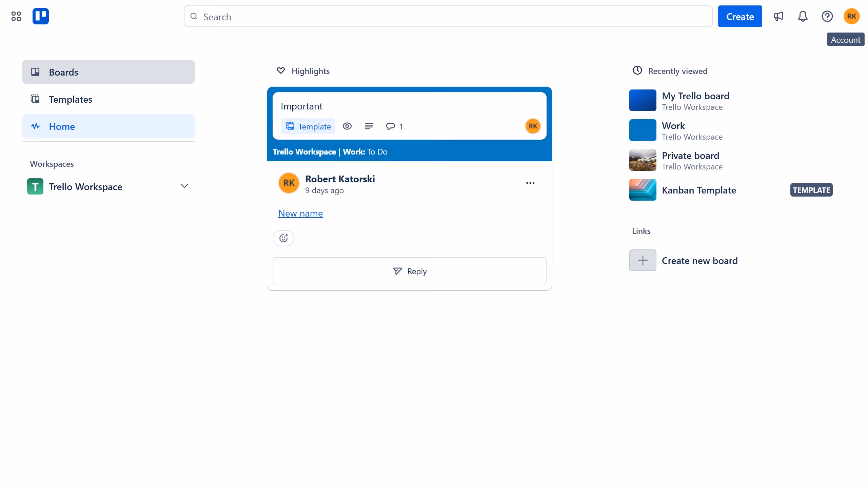The width and height of the screenshot is (868, 488).
Task: Click the Kanban Template name
Action: [x=699, y=190]
